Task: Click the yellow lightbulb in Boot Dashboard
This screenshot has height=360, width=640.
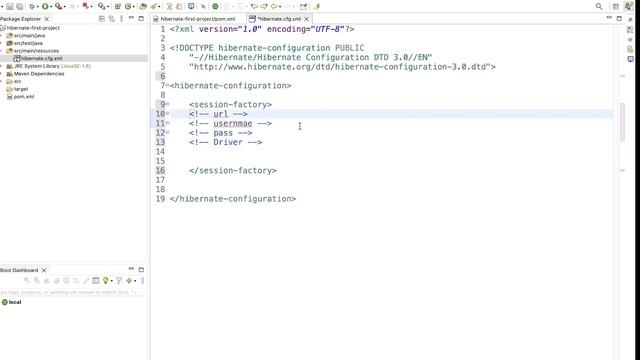Action: [x=106, y=280]
